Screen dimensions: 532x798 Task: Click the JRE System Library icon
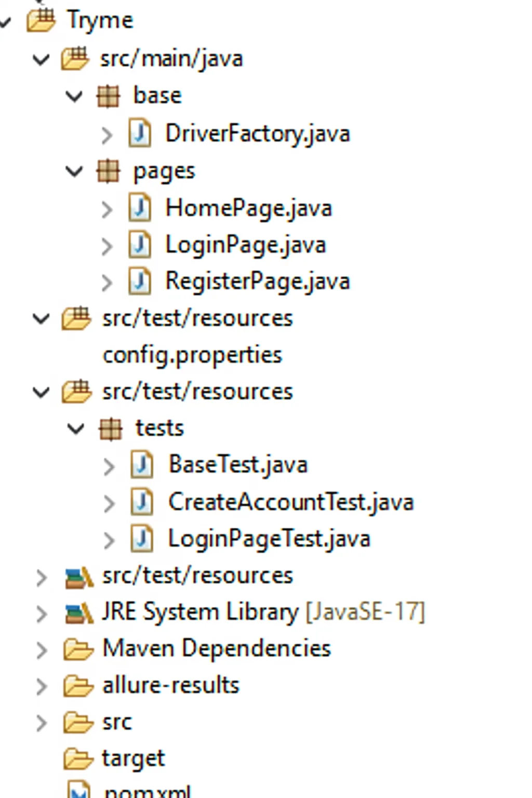[78, 613]
